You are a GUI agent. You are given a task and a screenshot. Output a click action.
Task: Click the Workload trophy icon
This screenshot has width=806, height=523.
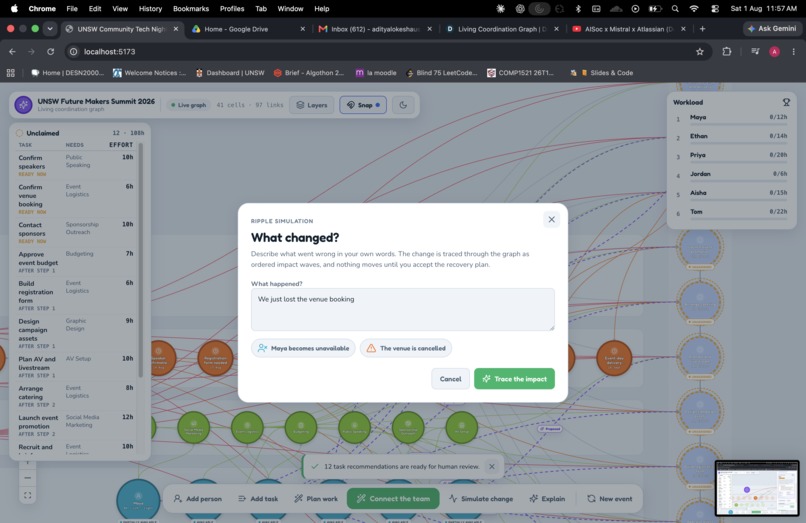(x=786, y=102)
